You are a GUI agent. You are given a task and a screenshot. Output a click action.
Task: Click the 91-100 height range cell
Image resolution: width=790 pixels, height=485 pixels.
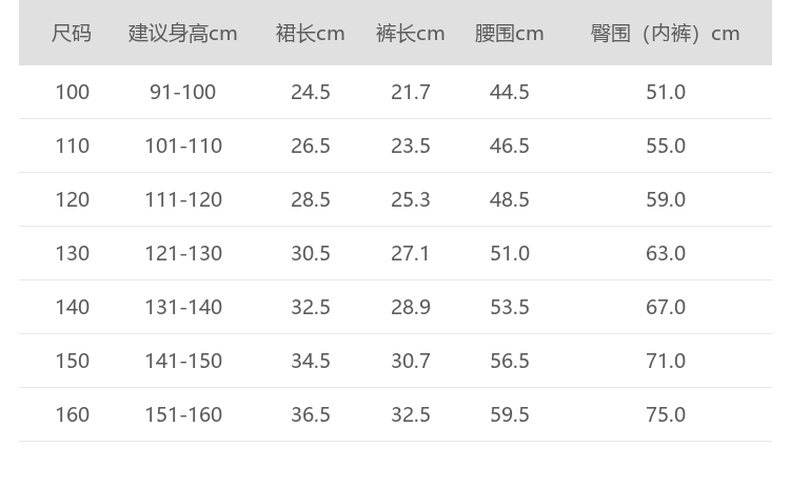183,92
